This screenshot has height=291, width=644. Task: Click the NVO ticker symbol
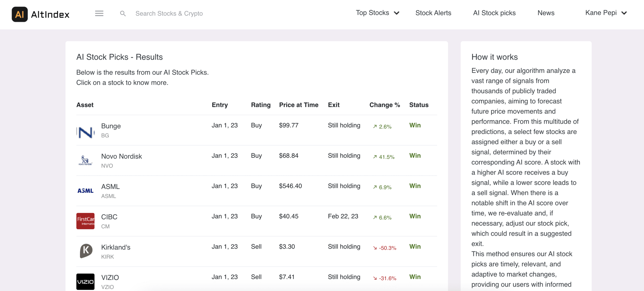click(x=107, y=166)
